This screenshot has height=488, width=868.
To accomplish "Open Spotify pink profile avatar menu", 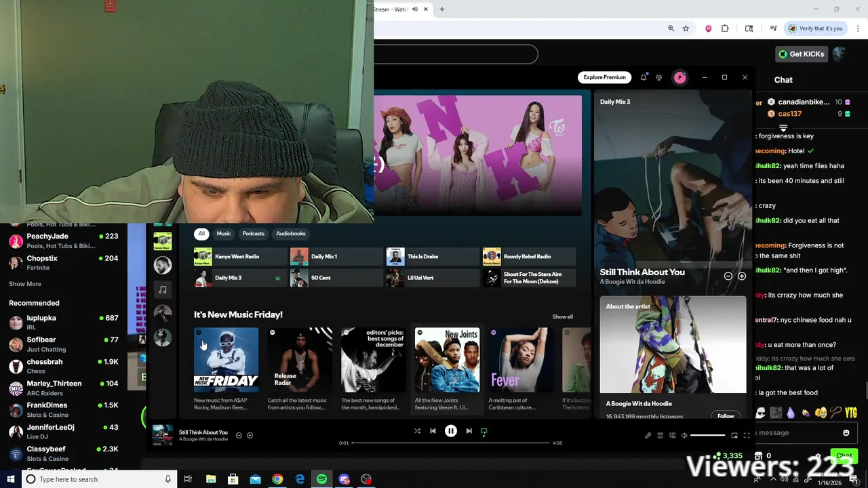I will pyautogui.click(x=679, y=77).
